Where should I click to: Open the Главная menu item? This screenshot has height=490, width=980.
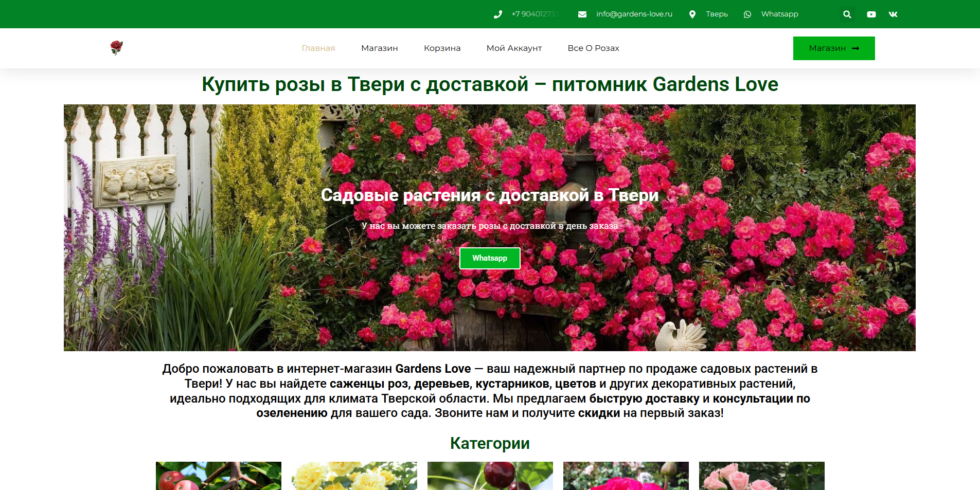click(x=318, y=48)
